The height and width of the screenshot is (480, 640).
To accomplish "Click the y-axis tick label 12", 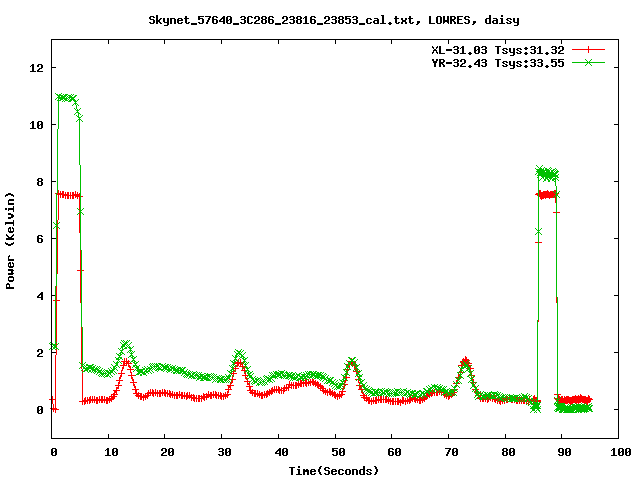I will click(x=36, y=68).
